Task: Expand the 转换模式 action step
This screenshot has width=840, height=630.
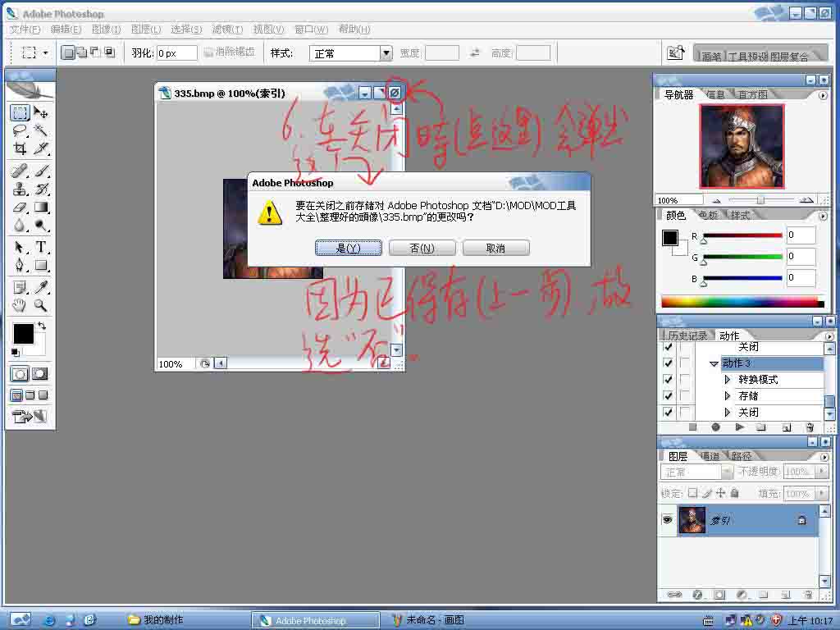Action: pos(727,380)
